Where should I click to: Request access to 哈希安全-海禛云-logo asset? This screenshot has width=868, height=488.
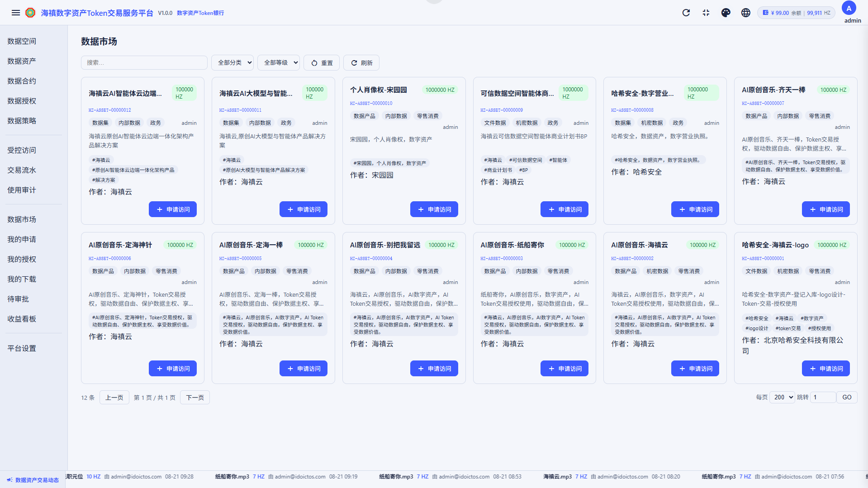pyautogui.click(x=826, y=369)
